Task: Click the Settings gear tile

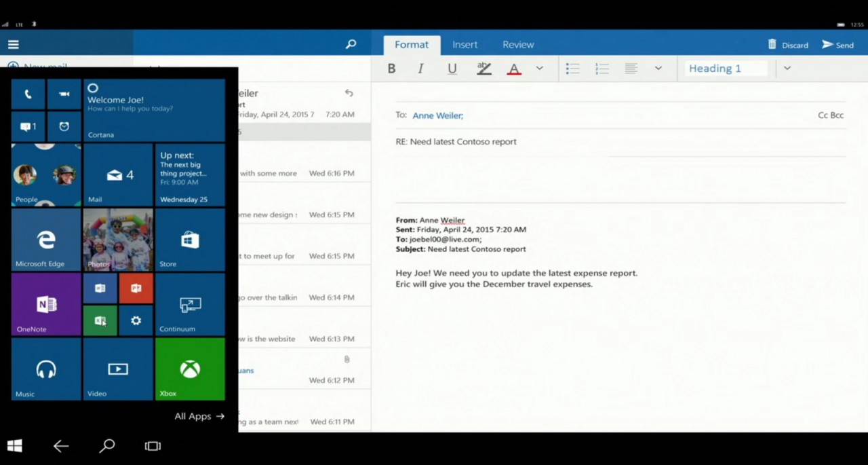Action: click(x=136, y=321)
